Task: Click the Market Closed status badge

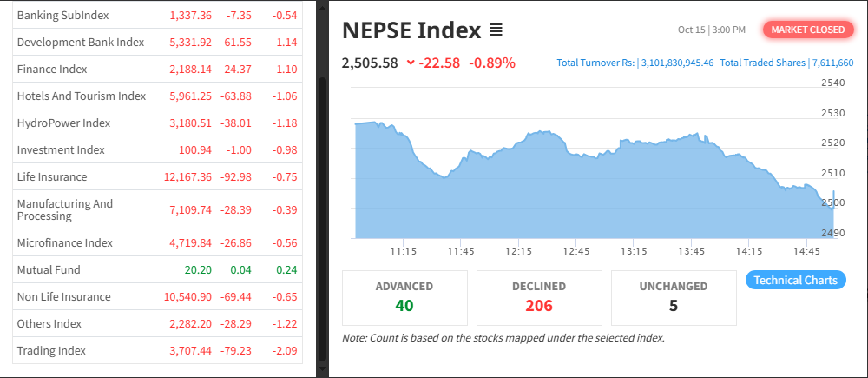Action: pyautogui.click(x=807, y=30)
